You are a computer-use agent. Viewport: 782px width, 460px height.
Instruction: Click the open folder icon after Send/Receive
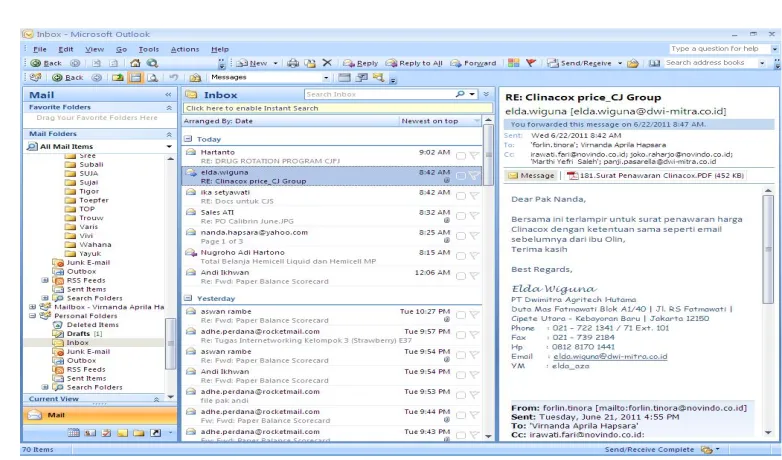(633, 63)
